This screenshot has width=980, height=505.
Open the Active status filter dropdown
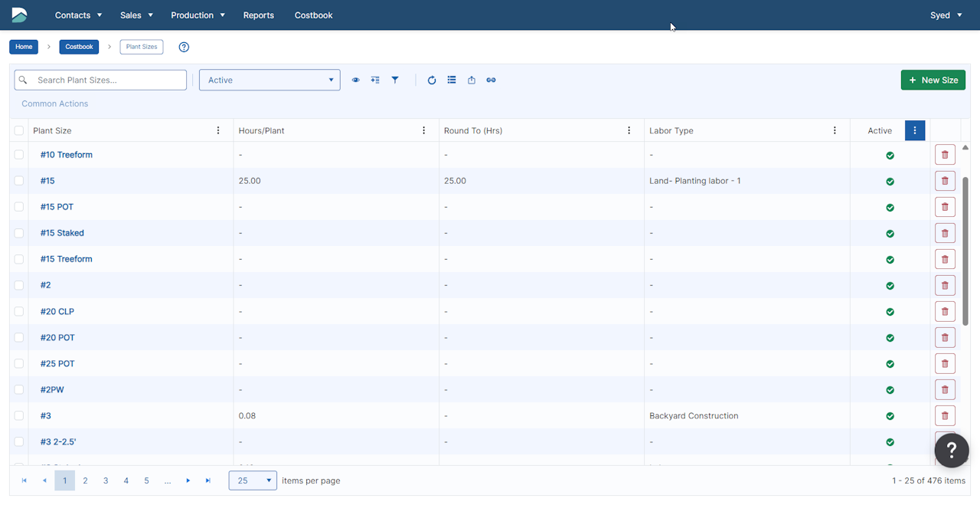tap(269, 80)
